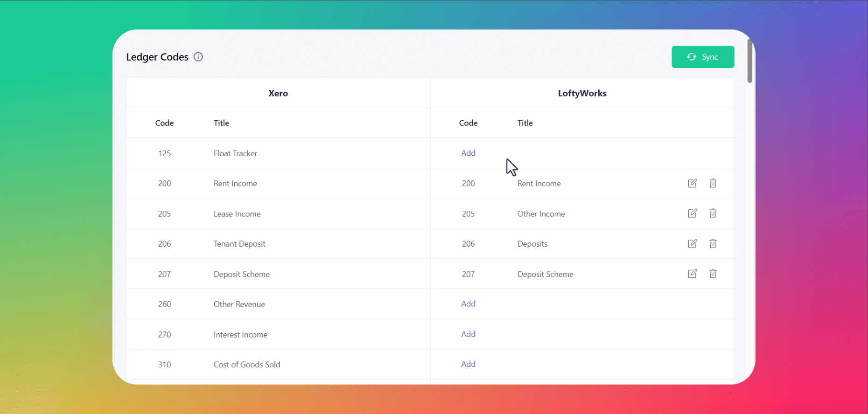Screen dimensions: 868x414
Task: Edit the Deposits ledger code
Action: coord(693,243)
